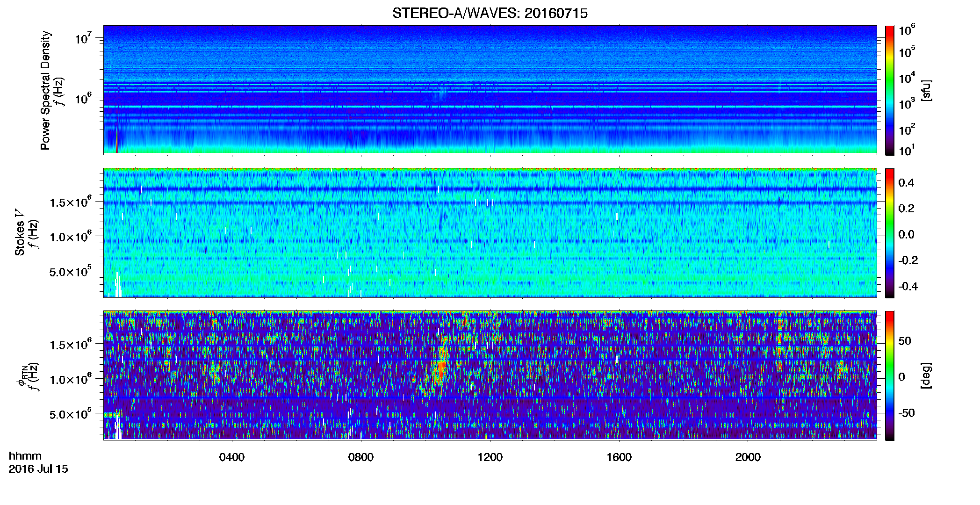Click the 1.0×10^6 tick of Stokes V panel
The height and width of the screenshot is (505, 980).
[x=71, y=237]
